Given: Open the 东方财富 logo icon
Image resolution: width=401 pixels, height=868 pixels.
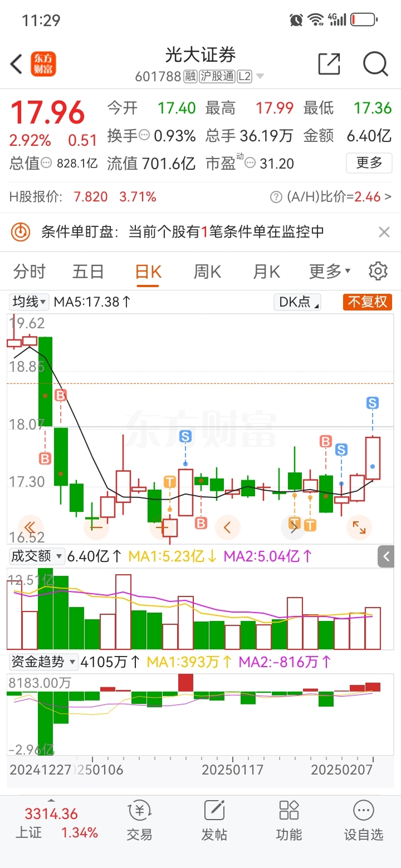Looking at the screenshot, I should click(x=43, y=64).
